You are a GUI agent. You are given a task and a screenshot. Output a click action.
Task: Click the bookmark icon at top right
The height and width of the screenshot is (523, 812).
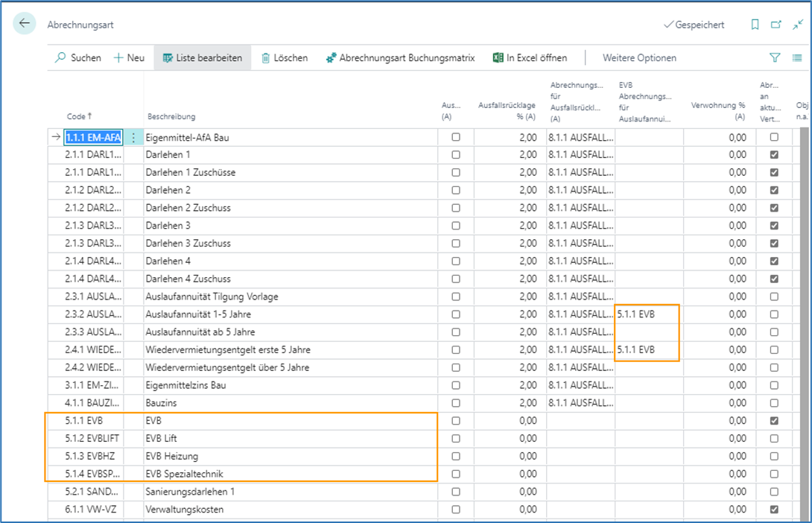(755, 25)
